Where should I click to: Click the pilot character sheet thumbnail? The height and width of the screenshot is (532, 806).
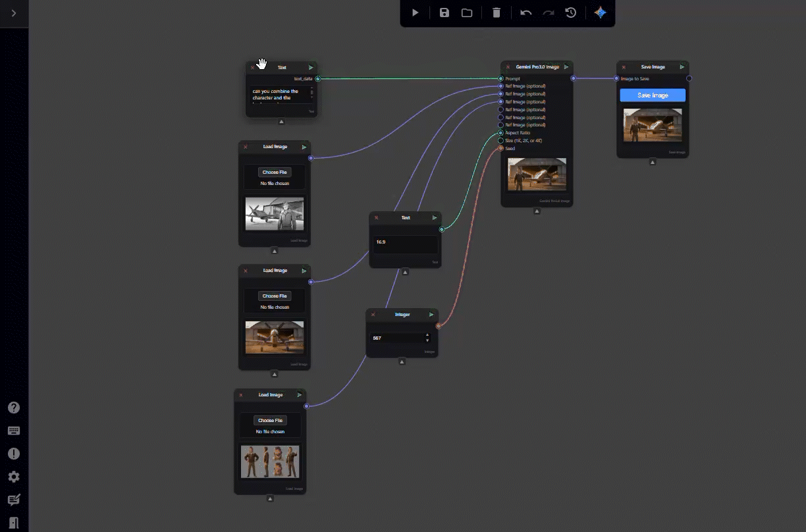(x=270, y=462)
